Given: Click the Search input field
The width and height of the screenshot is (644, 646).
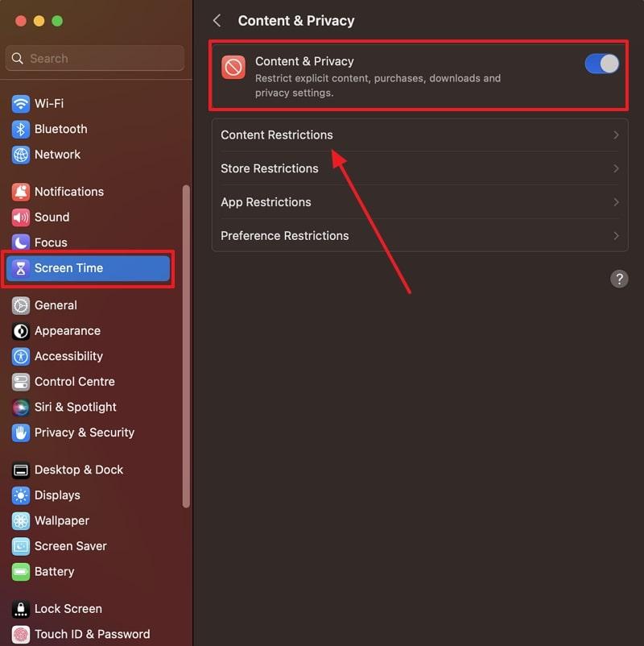Looking at the screenshot, I should tap(95, 58).
